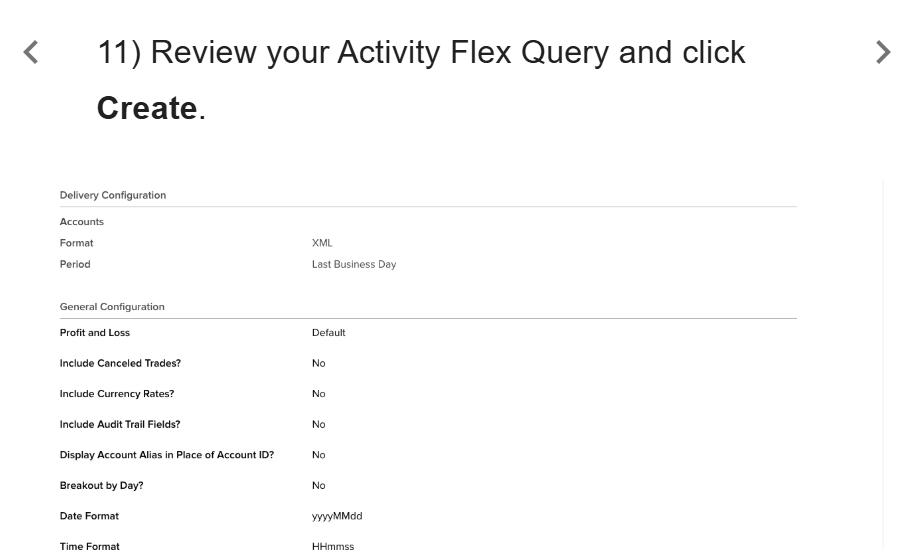Advance to next step with right chevron
The width and height of the screenshot is (918, 550).
click(x=883, y=52)
